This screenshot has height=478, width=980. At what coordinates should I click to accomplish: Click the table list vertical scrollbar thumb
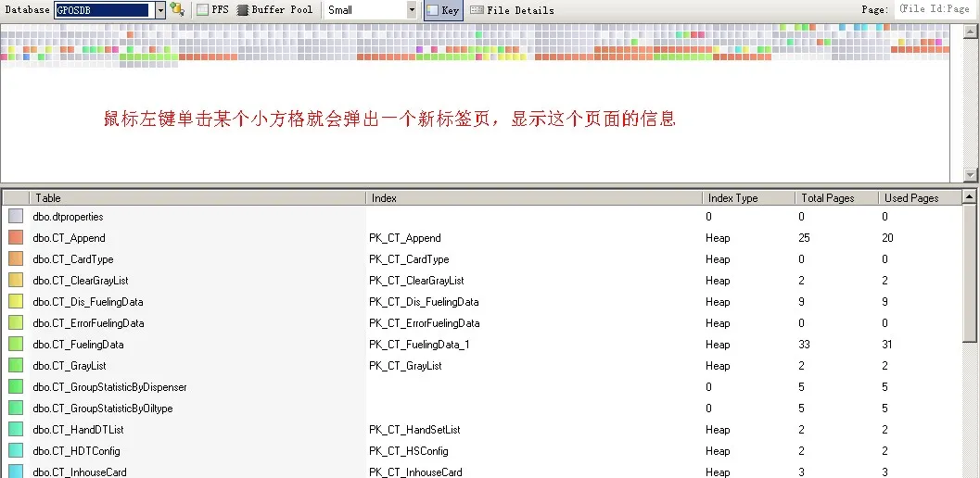970,272
